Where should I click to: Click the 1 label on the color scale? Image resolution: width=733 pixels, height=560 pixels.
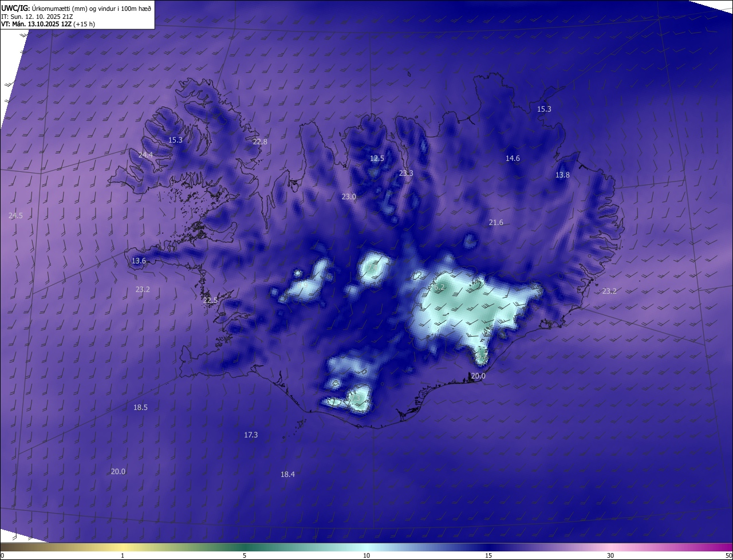[x=123, y=556]
